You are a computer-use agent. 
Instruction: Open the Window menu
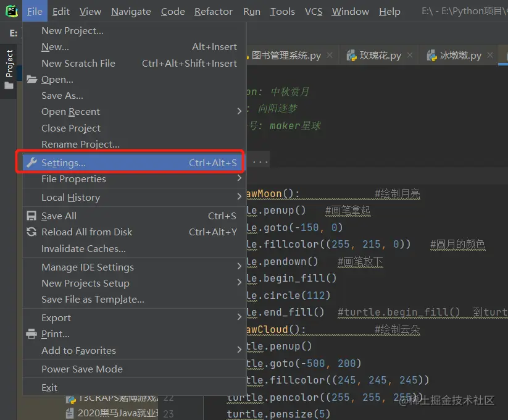[350, 11]
